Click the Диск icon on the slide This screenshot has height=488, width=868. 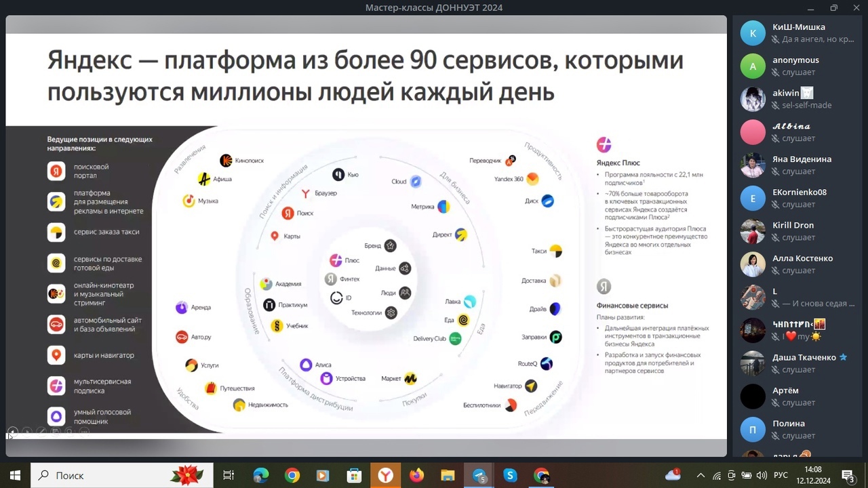coord(547,201)
